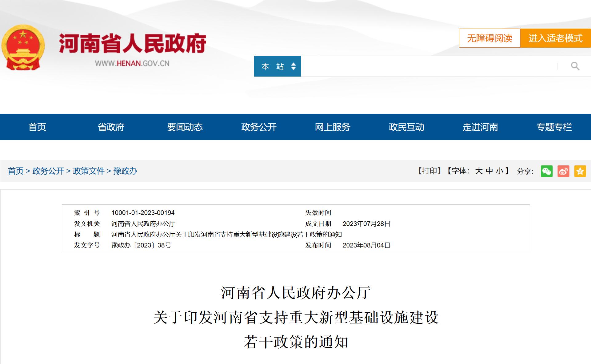Click the index number 10001-01-2023-00194
This screenshot has width=591, height=364.
143,213
